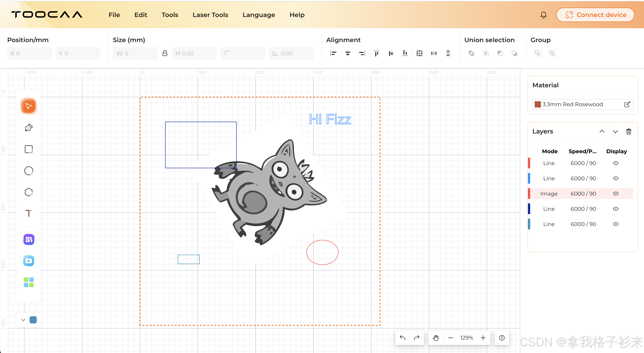Select the Polygon shape tool

point(28,192)
